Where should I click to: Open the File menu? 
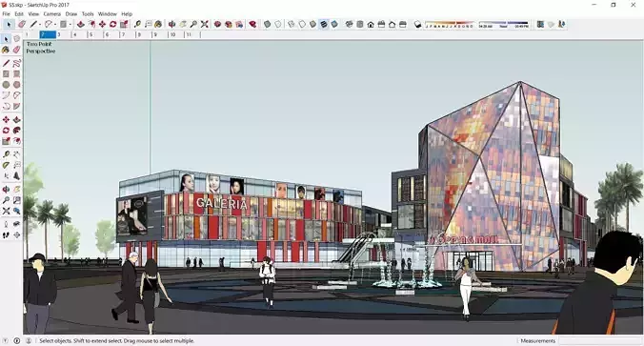[x=6, y=13]
